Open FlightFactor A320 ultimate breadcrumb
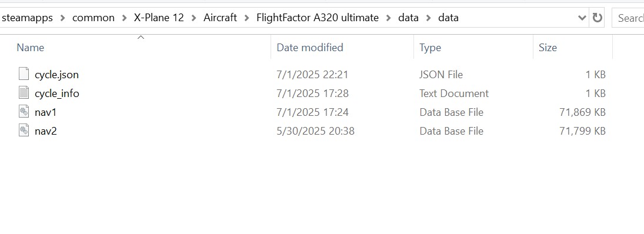Screen dimensions: 644x234 coord(318,18)
